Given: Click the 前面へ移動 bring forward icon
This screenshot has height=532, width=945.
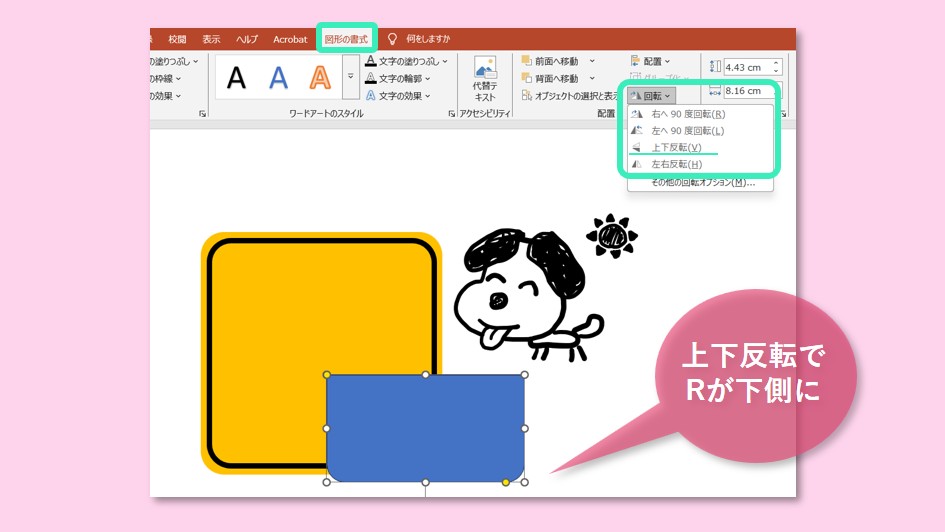Looking at the screenshot, I should 526,61.
